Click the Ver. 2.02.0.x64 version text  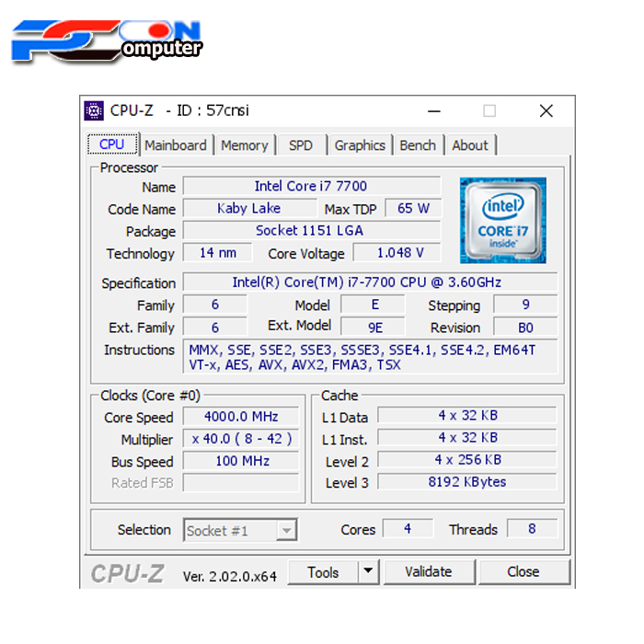(x=230, y=576)
